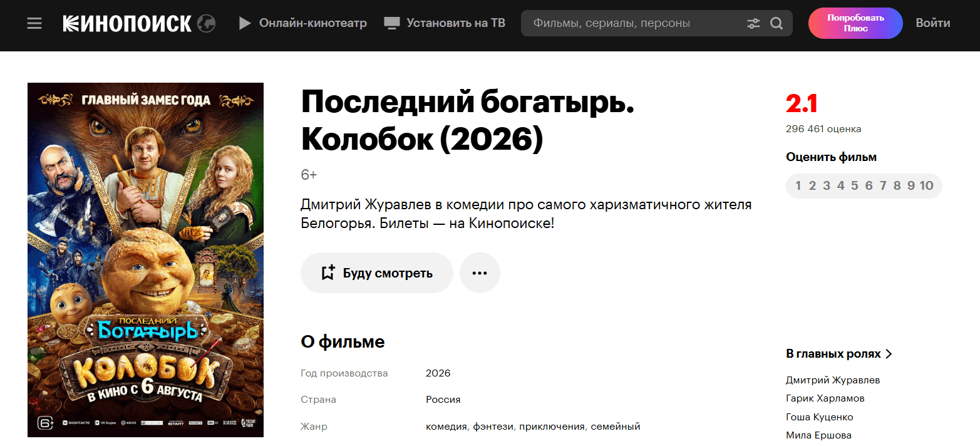Click genre фэнтези
The image size is (980, 446).
pyautogui.click(x=493, y=427)
